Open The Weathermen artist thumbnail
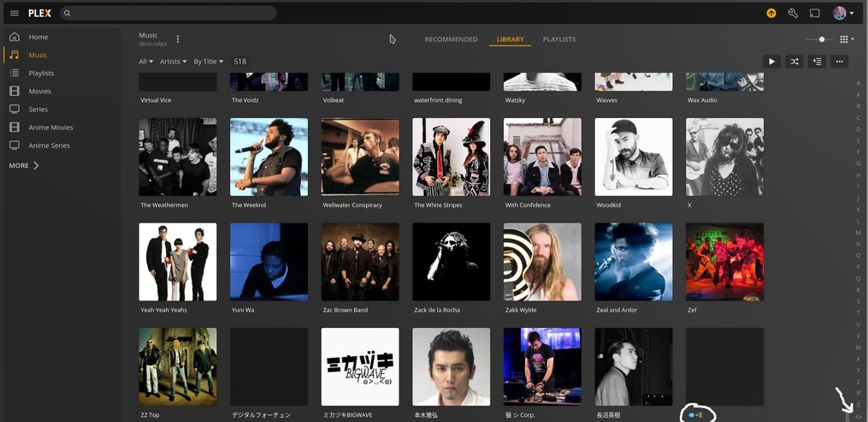Screen dimensions: 868x422 (178, 157)
